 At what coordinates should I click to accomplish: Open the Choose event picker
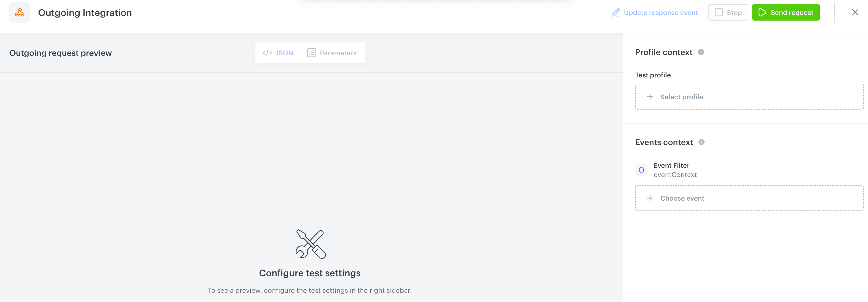(x=749, y=198)
